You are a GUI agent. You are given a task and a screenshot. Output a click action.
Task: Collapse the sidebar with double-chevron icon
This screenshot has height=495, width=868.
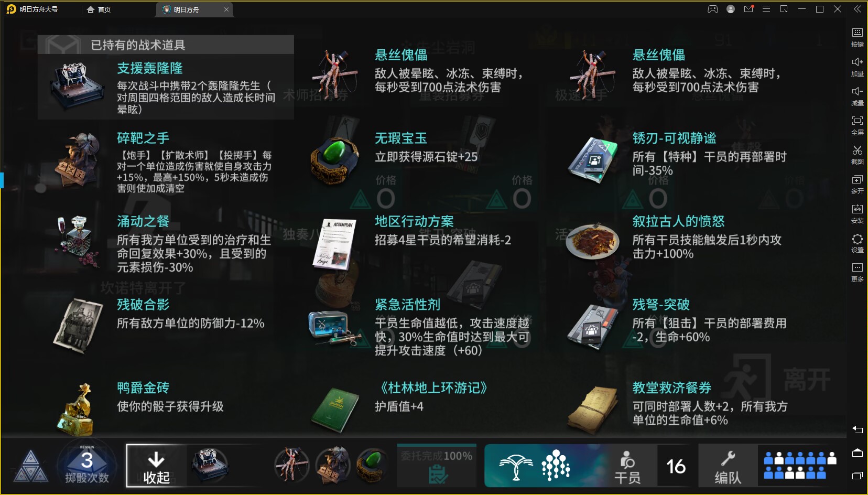[857, 9]
